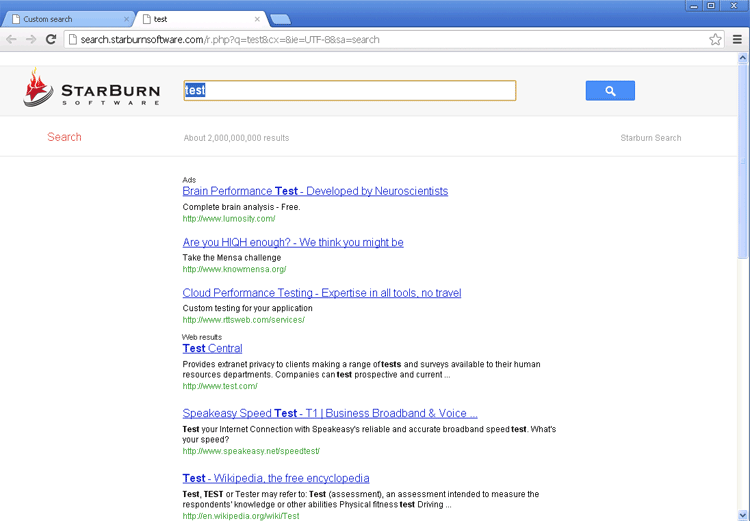Open Speakeasy Speed Test result
Image resolution: width=750 pixels, height=521 pixels.
330,413
